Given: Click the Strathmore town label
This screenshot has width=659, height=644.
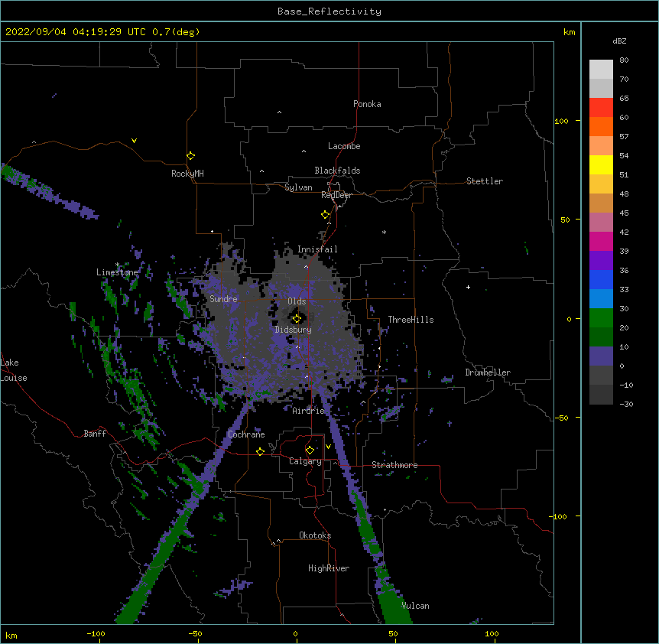Looking at the screenshot, I should pos(394,465).
